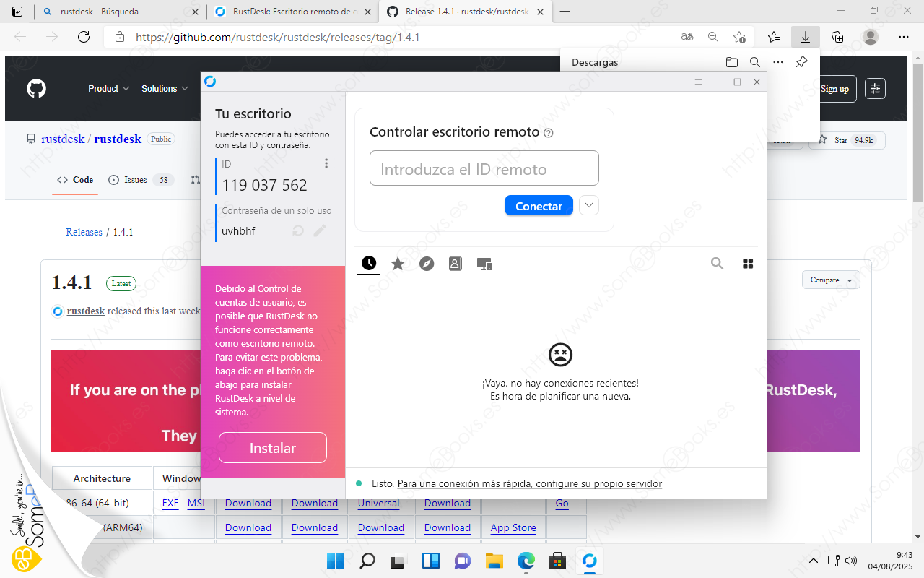Click the Instalar button in RustDesk
924x578 pixels.
click(x=273, y=448)
